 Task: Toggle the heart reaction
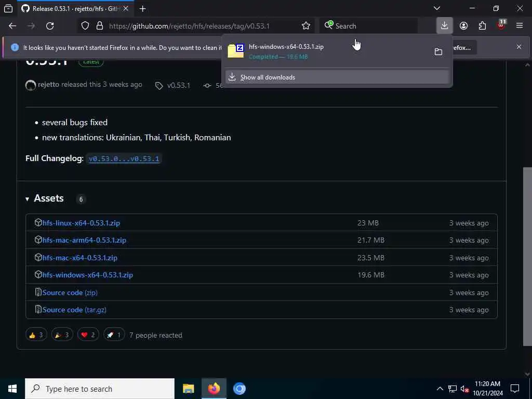(x=88, y=335)
